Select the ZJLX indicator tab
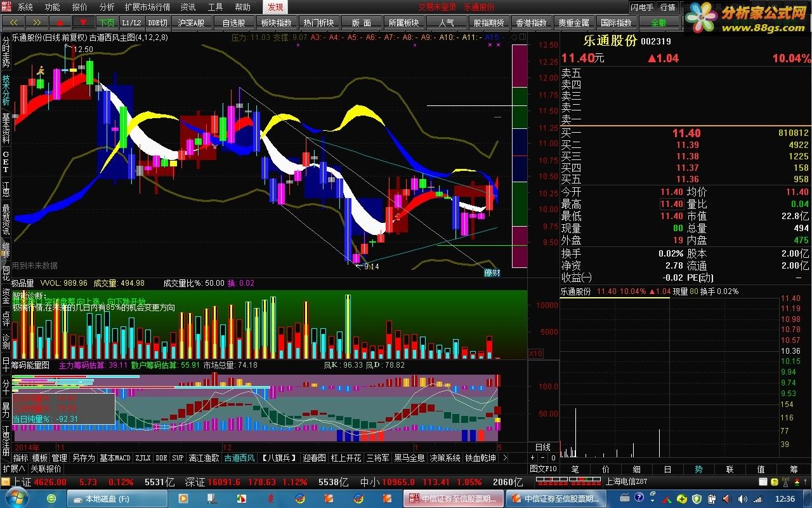Viewport: 812px width, 508px height. click(143, 458)
